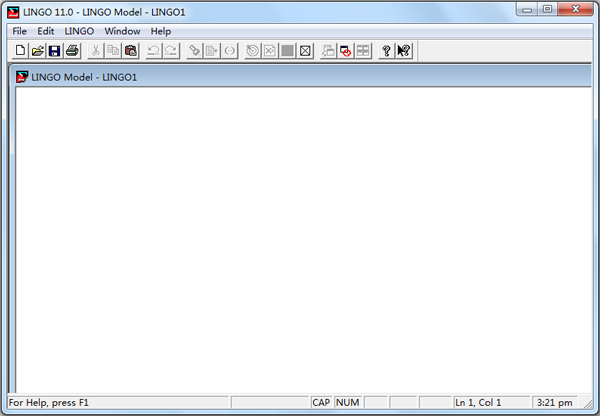
Task: Paste from clipboard using Paste icon
Action: coord(130,51)
